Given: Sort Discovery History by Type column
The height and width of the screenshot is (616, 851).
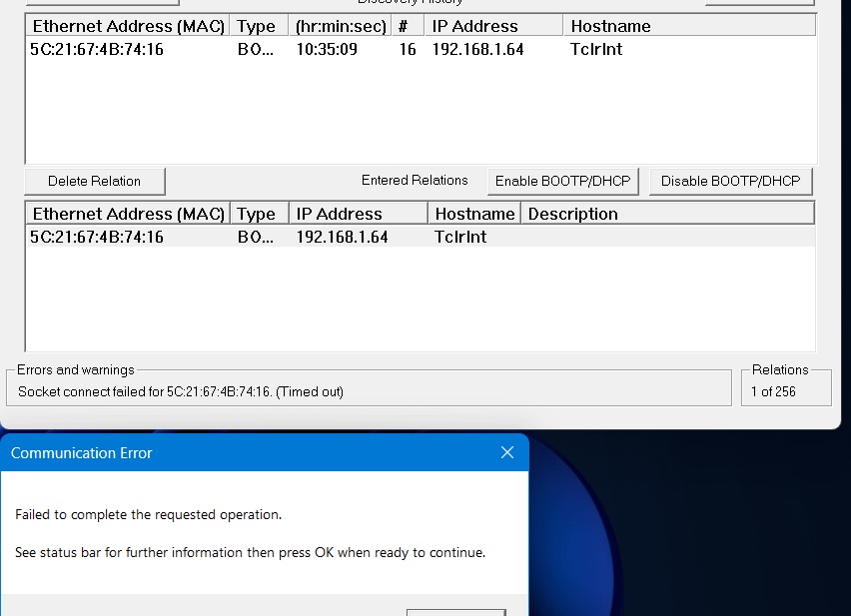Looking at the screenshot, I should pos(260,26).
